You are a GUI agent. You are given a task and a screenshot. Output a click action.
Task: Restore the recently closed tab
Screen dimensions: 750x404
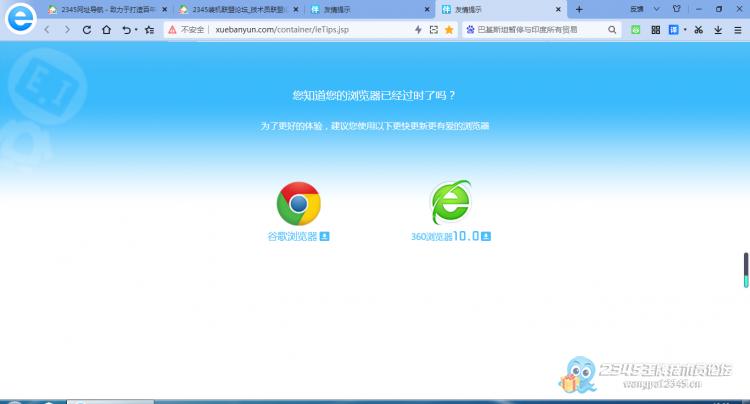point(126,30)
